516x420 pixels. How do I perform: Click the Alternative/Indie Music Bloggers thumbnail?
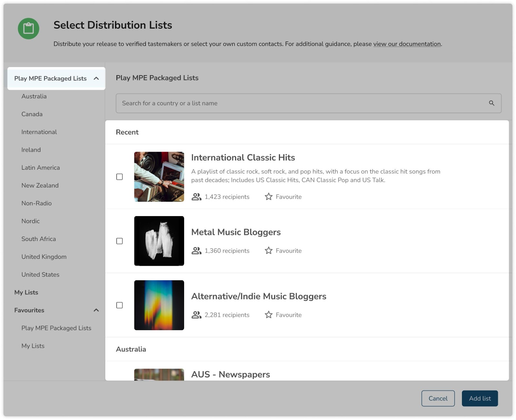tap(159, 305)
